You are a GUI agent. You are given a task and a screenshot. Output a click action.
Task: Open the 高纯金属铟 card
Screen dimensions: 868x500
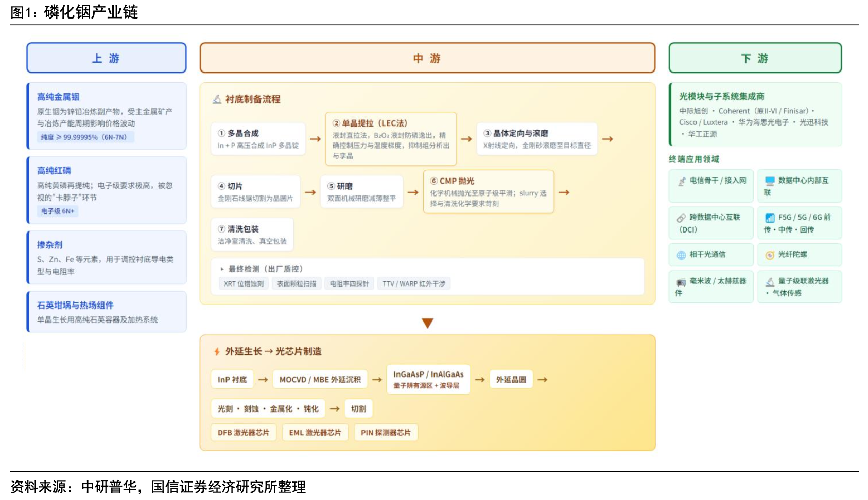(107, 116)
